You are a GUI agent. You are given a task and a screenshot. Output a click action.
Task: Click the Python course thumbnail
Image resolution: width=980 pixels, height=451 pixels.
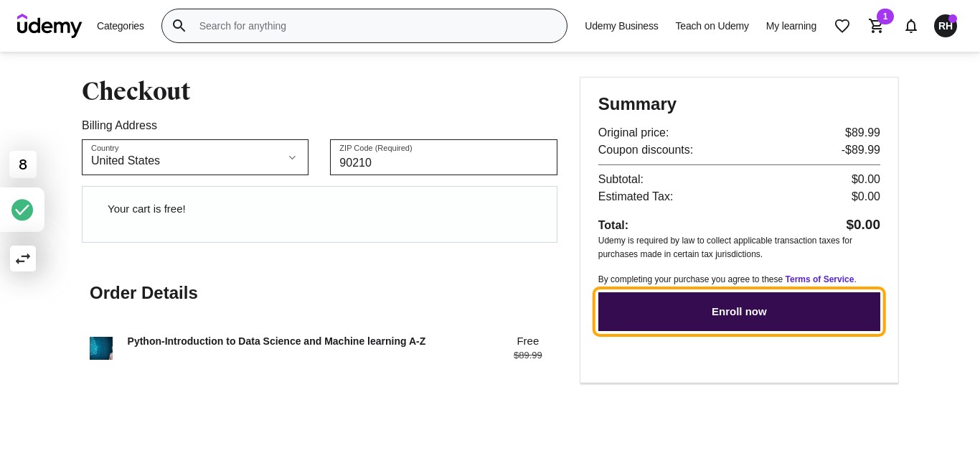(101, 348)
